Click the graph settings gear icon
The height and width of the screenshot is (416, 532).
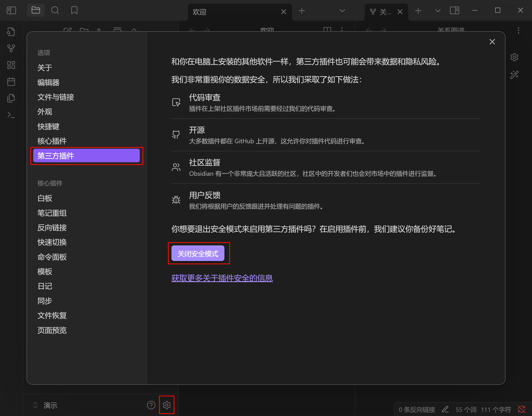(x=514, y=57)
